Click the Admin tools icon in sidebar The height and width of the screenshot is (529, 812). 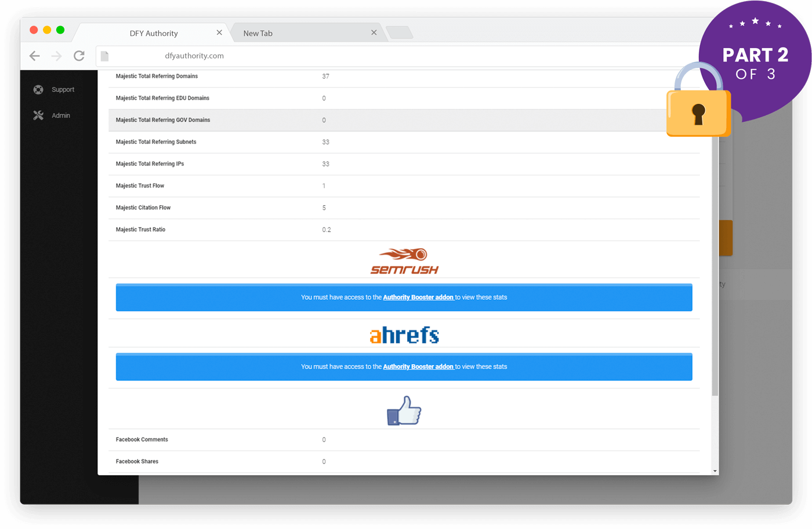click(38, 115)
